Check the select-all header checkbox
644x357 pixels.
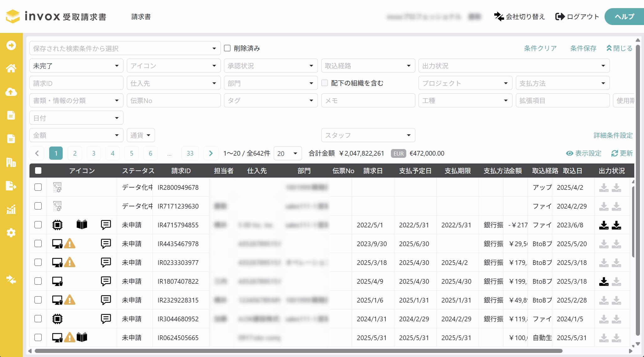point(38,170)
